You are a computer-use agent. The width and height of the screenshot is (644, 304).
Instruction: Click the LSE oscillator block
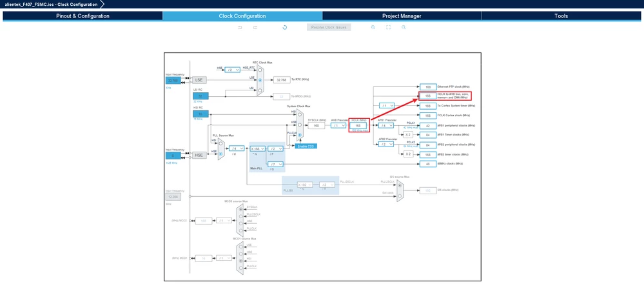click(199, 80)
